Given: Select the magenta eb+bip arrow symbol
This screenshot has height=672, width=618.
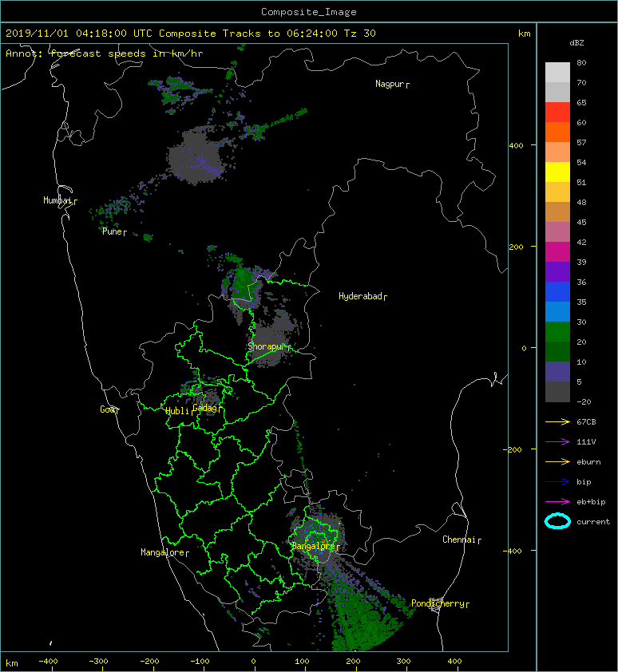Looking at the screenshot, I should coord(557,502).
